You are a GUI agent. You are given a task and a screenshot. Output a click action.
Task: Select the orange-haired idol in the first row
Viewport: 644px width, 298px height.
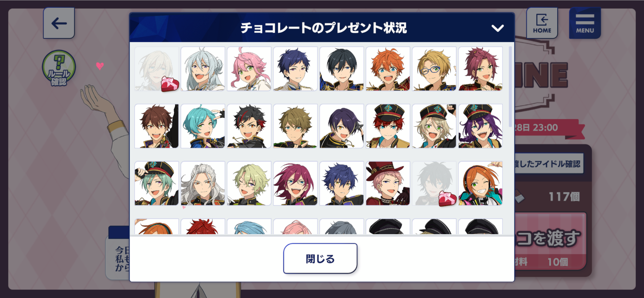388,69
